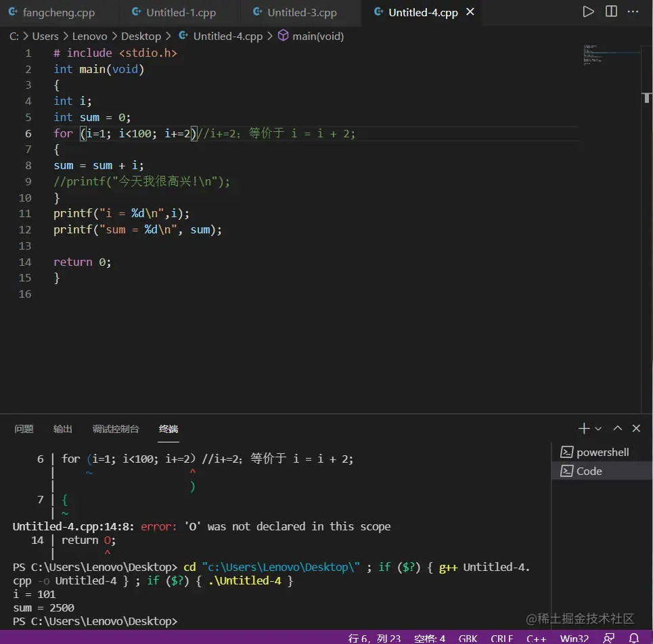Maximize the panel with the up chevron
This screenshot has height=644, width=653.
(618, 428)
